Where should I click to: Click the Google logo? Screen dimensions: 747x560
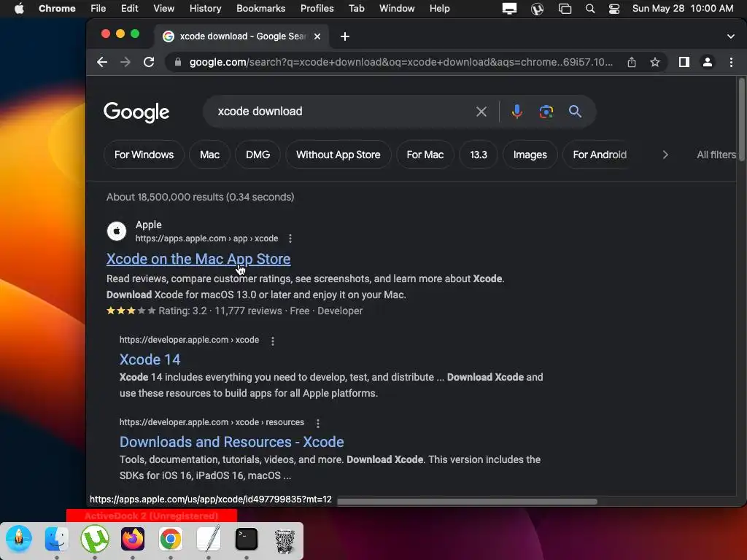coord(136,112)
